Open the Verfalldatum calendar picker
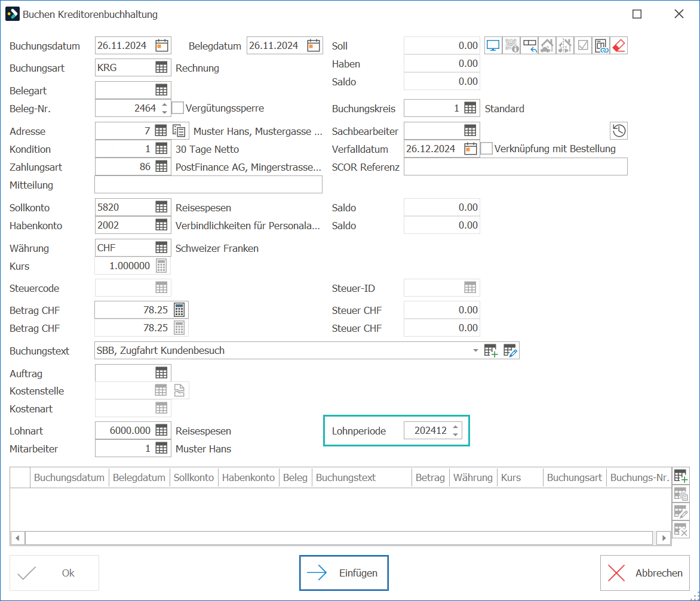The width and height of the screenshot is (700, 601). pyautogui.click(x=470, y=149)
